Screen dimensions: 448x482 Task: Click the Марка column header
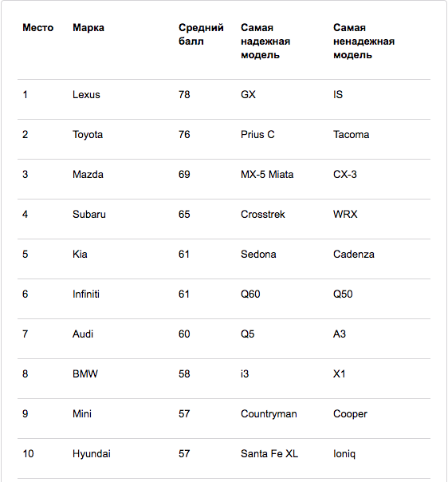click(88, 28)
